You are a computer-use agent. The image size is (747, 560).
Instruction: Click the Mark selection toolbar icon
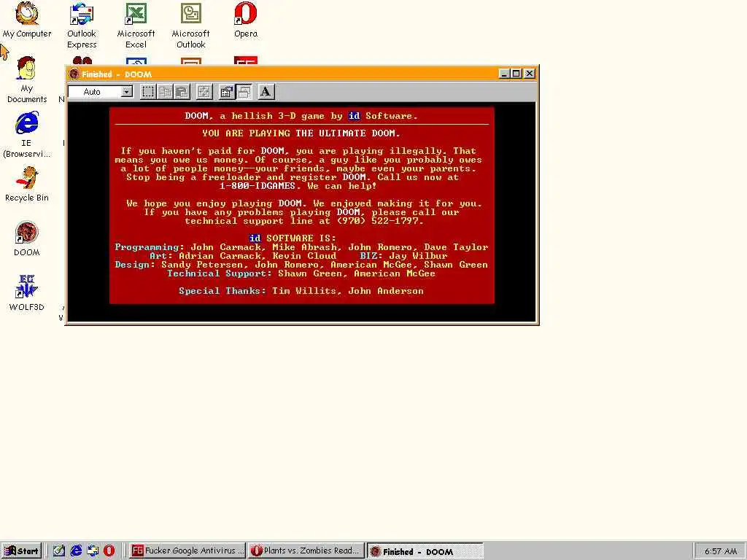(148, 91)
